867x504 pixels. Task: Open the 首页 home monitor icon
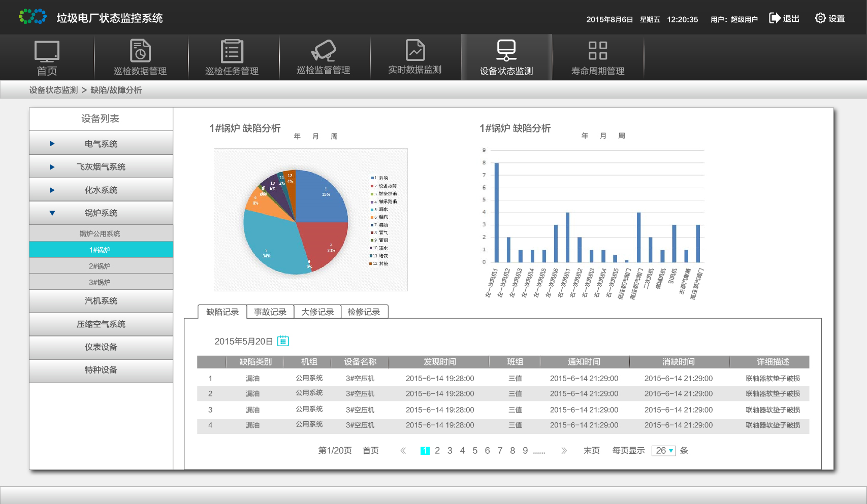coord(47,51)
